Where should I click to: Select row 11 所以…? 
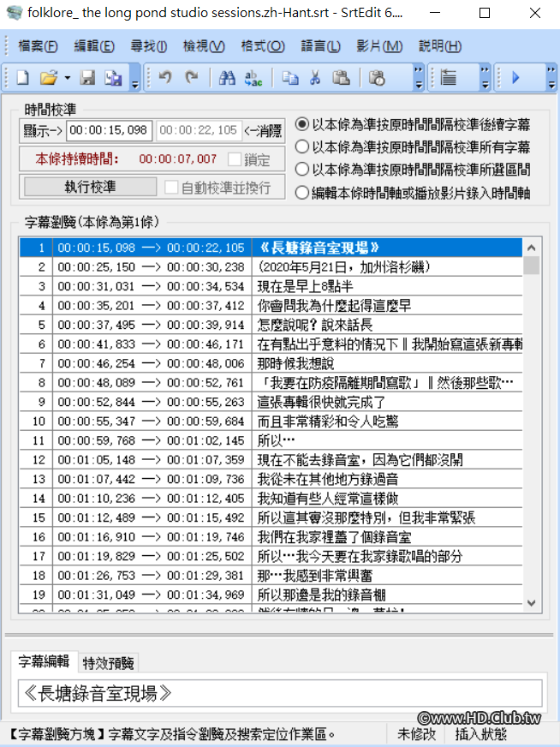(x=271, y=440)
